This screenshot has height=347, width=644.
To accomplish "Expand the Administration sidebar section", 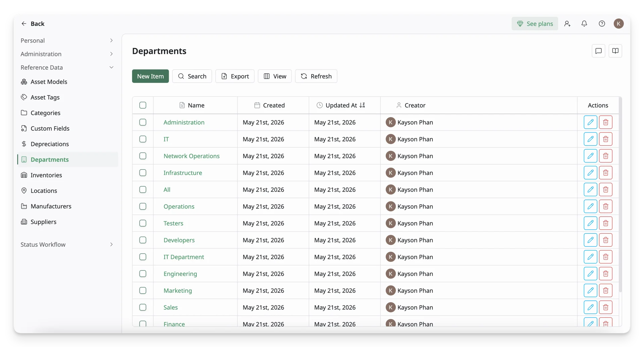I will click(67, 54).
